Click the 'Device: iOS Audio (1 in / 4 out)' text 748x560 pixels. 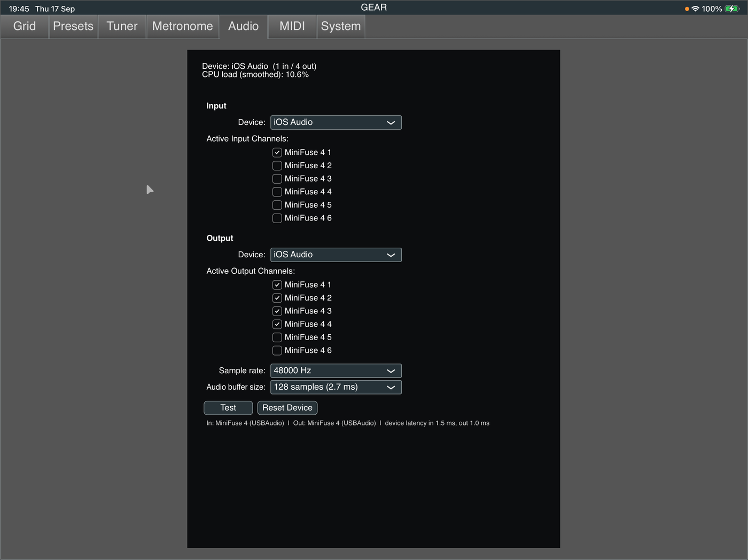click(259, 66)
